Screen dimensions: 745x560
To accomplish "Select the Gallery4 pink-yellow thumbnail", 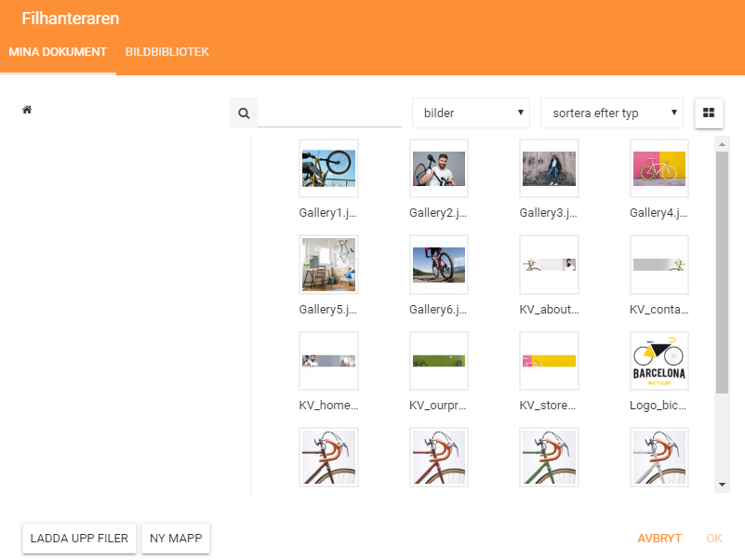I will pyautogui.click(x=659, y=168).
